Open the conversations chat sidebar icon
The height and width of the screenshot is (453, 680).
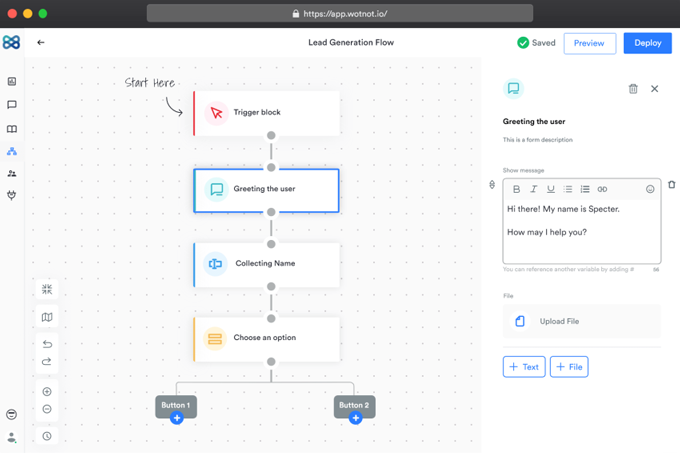(12, 104)
